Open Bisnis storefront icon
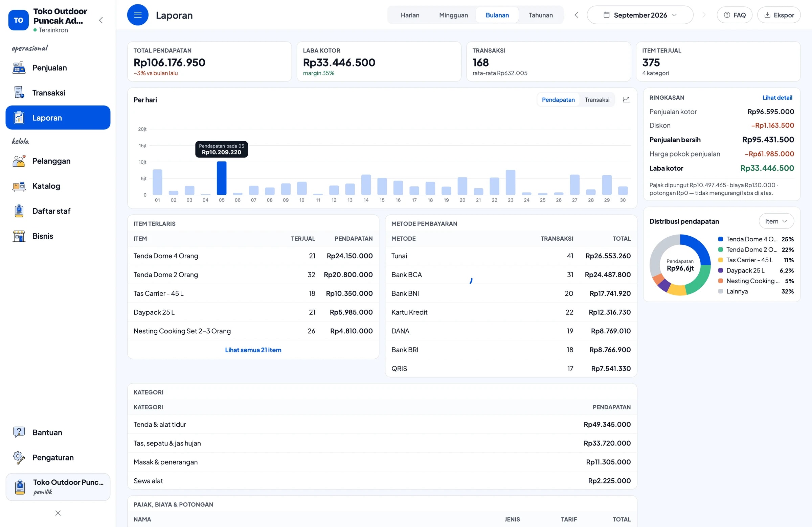This screenshot has height=527, width=812. point(19,236)
